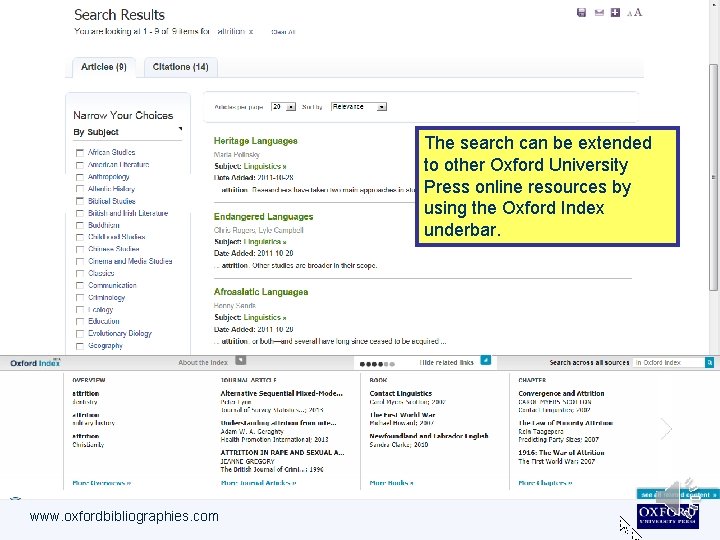This screenshot has width=720, height=540.
Task: Click the More Overviews link
Action: 101,483
